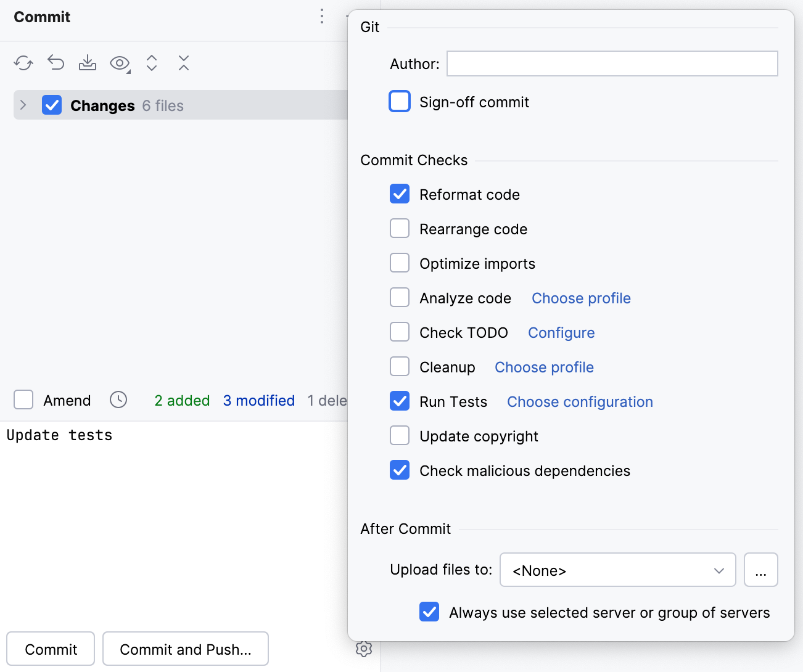
Task: Enable the Amend checkbox
Action: tap(23, 400)
